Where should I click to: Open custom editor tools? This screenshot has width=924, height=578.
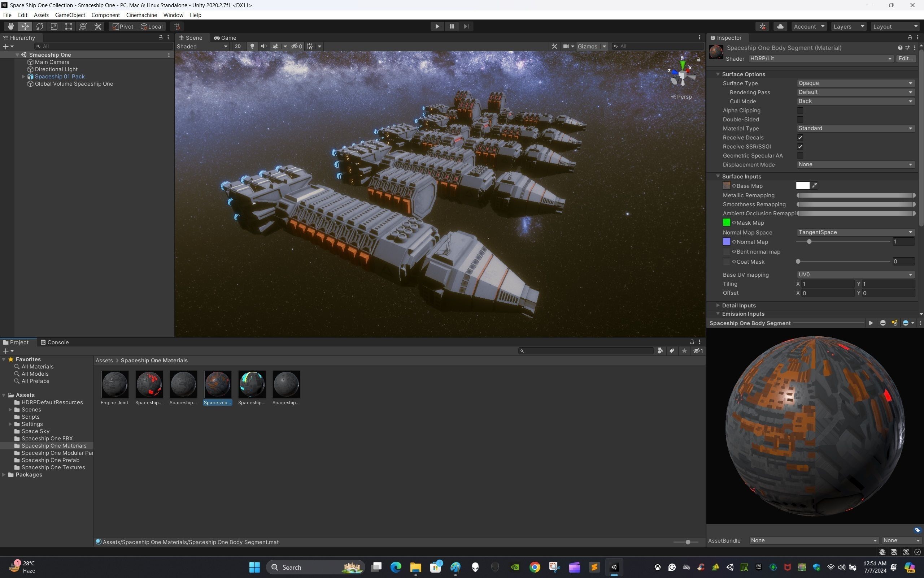[x=98, y=26]
